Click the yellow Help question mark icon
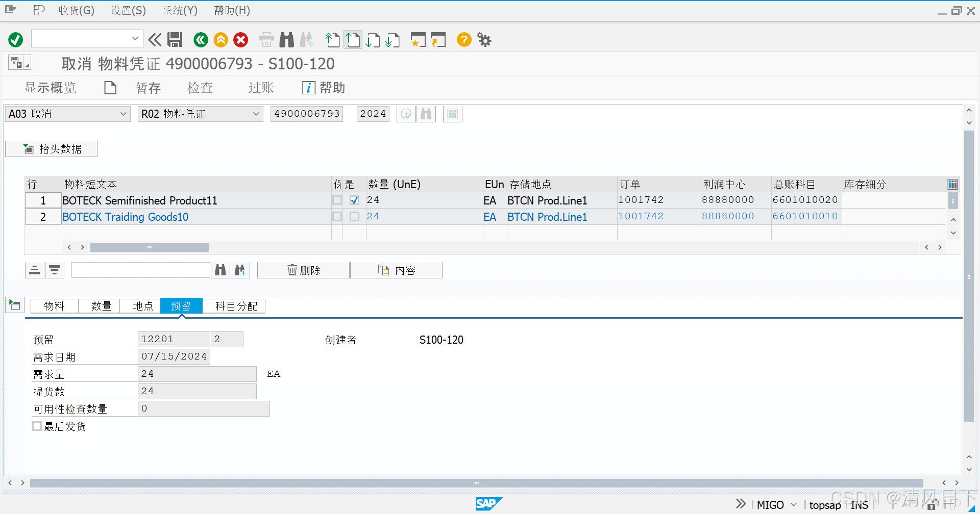Image resolution: width=980 pixels, height=514 pixels. 464,40
